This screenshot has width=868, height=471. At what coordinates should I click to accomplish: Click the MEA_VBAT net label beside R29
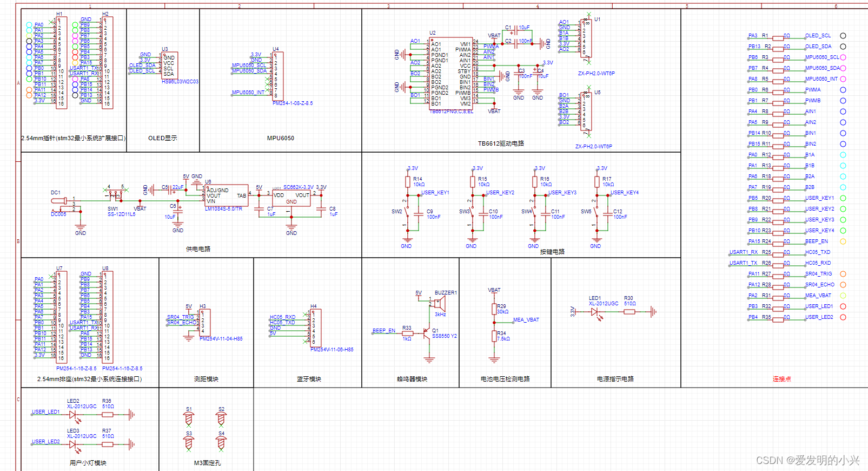pyautogui.click(x=526, y=320)
